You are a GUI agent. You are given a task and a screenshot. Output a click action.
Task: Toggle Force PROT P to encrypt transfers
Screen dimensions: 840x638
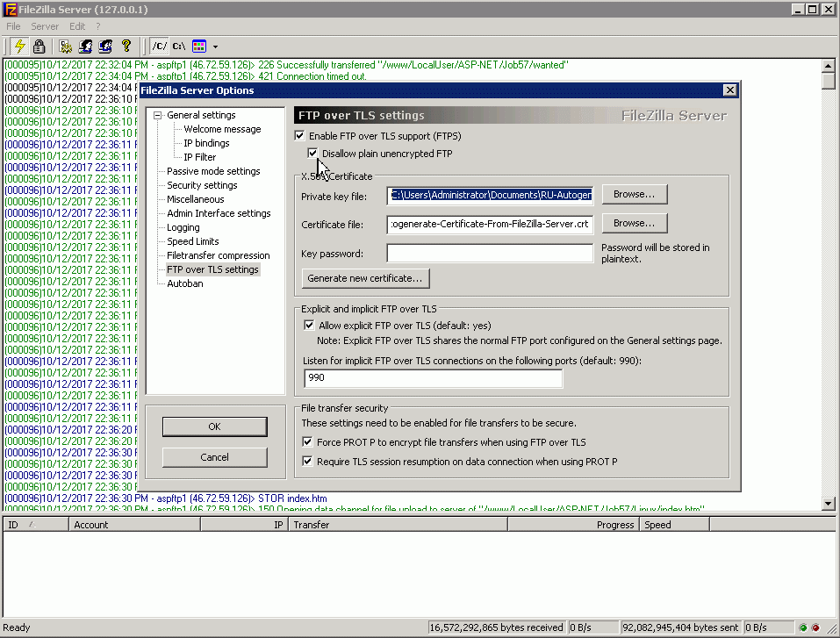[x=307, y=442]
